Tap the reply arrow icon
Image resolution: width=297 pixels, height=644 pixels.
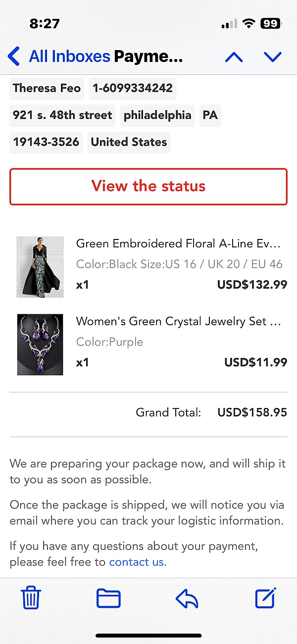pyautogui.click(x=187, y=598)
